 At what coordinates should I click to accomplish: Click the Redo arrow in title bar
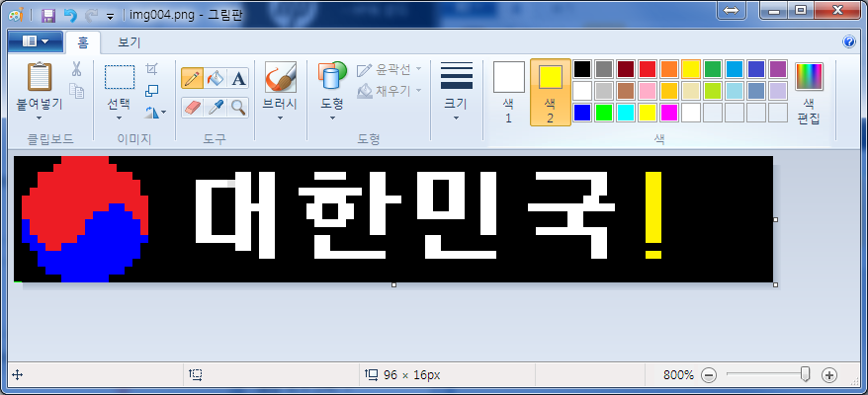[x=92, y=15]
